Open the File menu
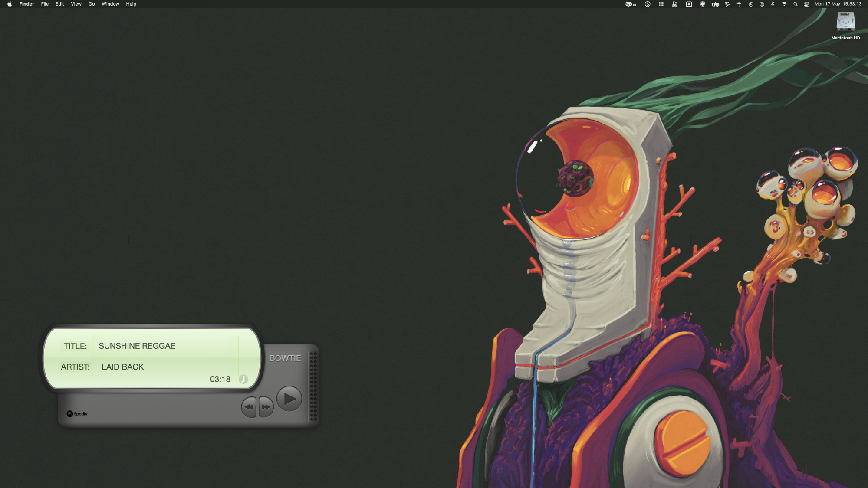The width and height of the screenshot is (868, 488). [45, 4]
